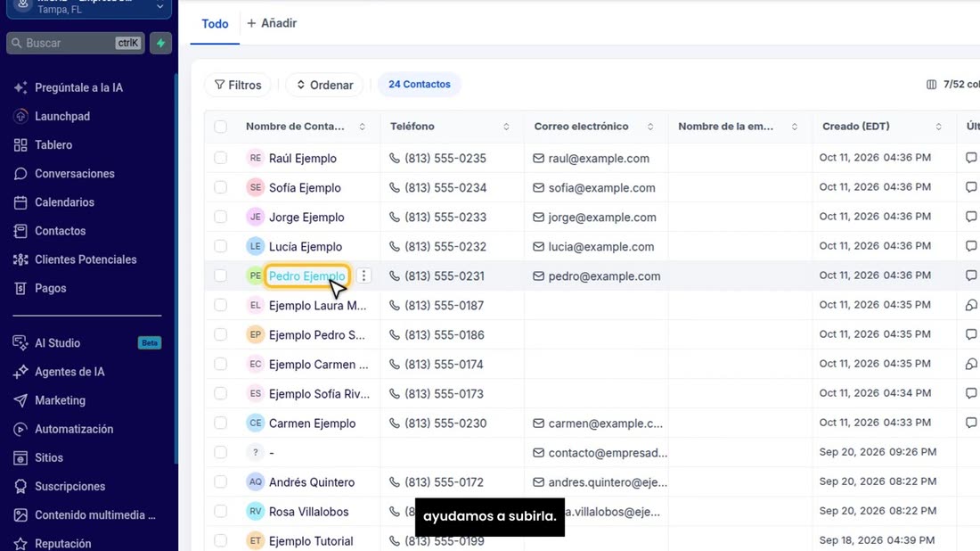980x551 pixels.
Task: Open contact Raúl Ejemplo
Action: coord(303,158)
